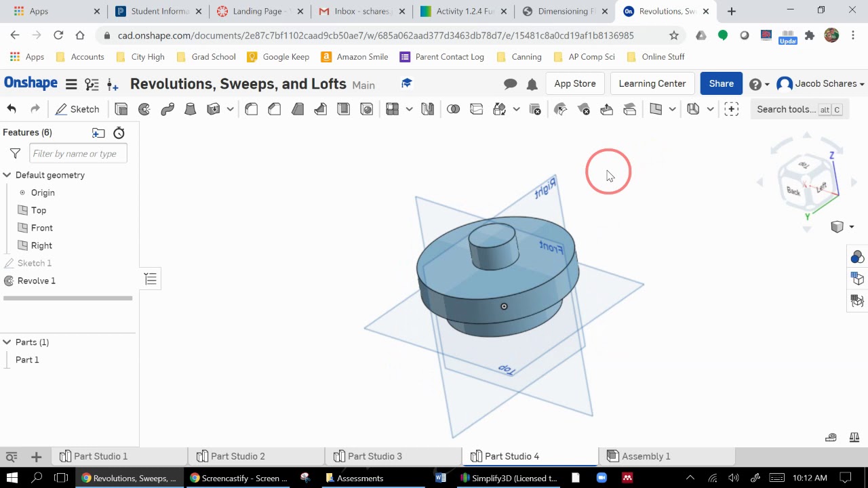The width and height of the screenshot is (868, 488).
Task: Bookmark this page with star icon
Action: point(674,35)
